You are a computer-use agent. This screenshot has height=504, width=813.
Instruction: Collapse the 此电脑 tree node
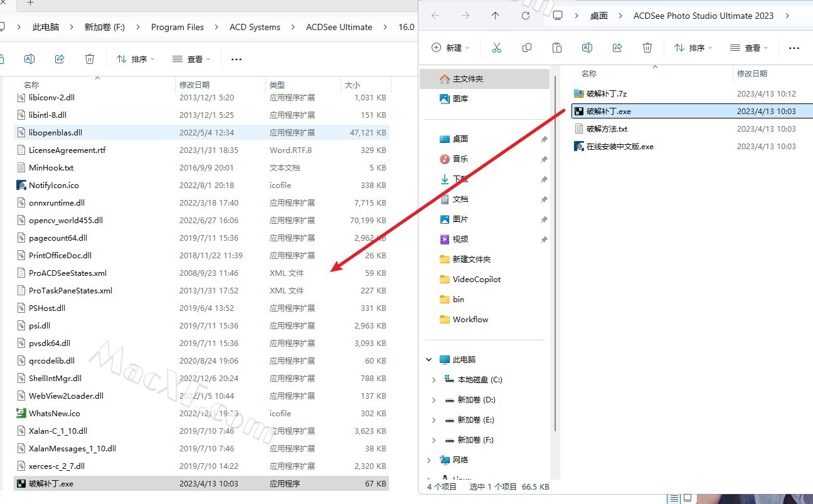point(429,360)
